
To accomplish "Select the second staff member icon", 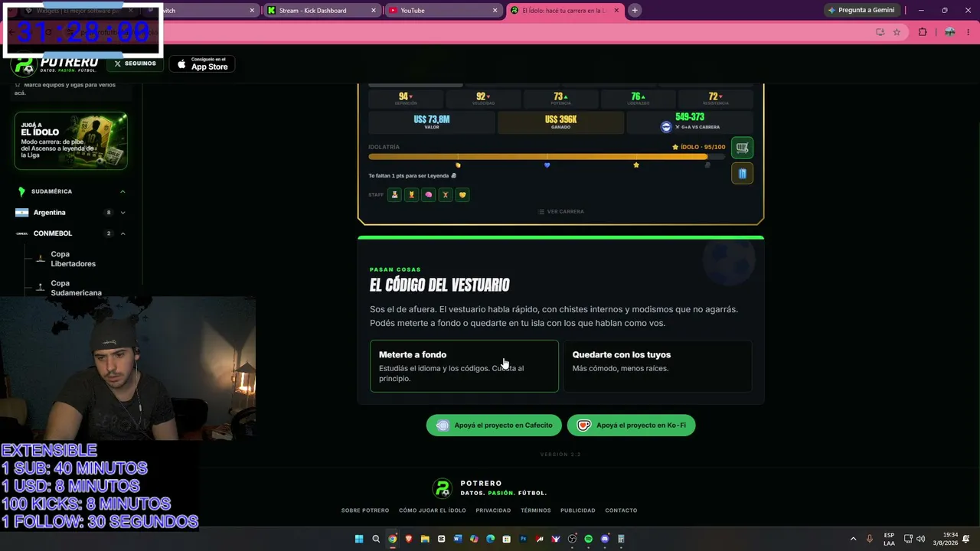I will click(x=412, y=194).
